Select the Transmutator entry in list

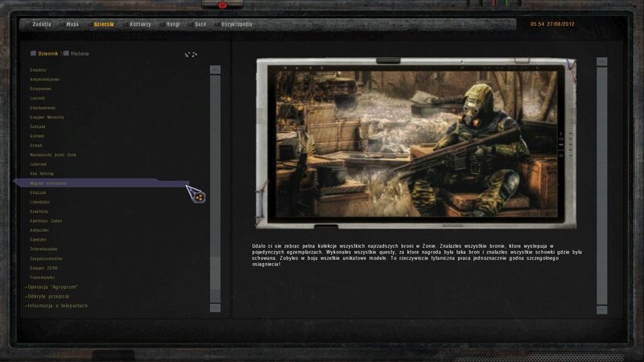(x=42, y=277)
